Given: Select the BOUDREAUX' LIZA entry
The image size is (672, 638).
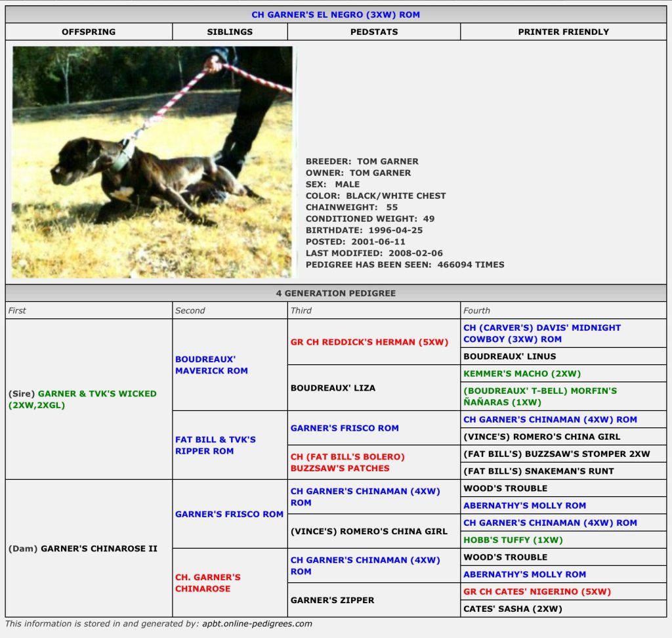Looking at the screenshot, I should [x=333, y=388].
